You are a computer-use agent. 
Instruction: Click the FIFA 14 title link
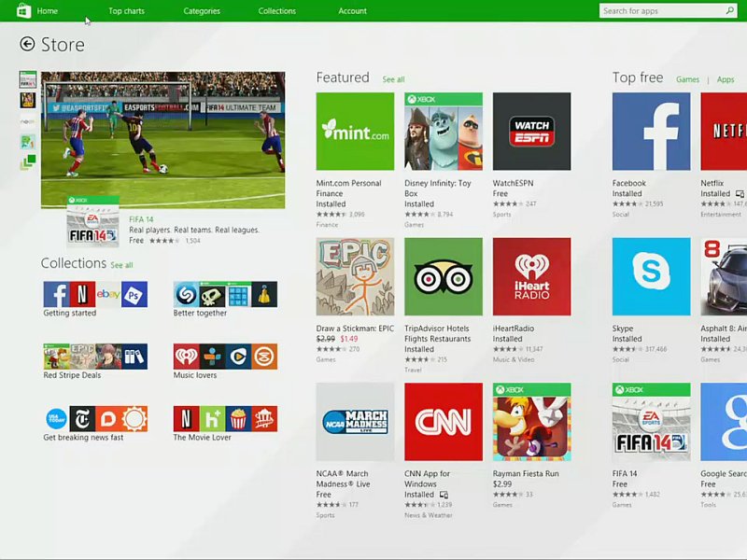point(141,219)
